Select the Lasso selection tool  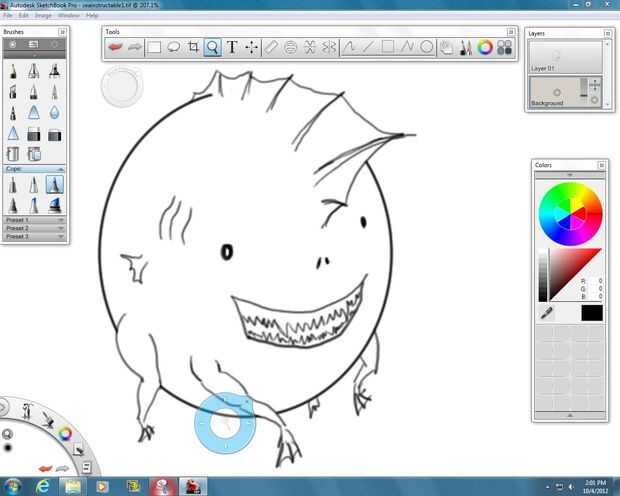174,47
